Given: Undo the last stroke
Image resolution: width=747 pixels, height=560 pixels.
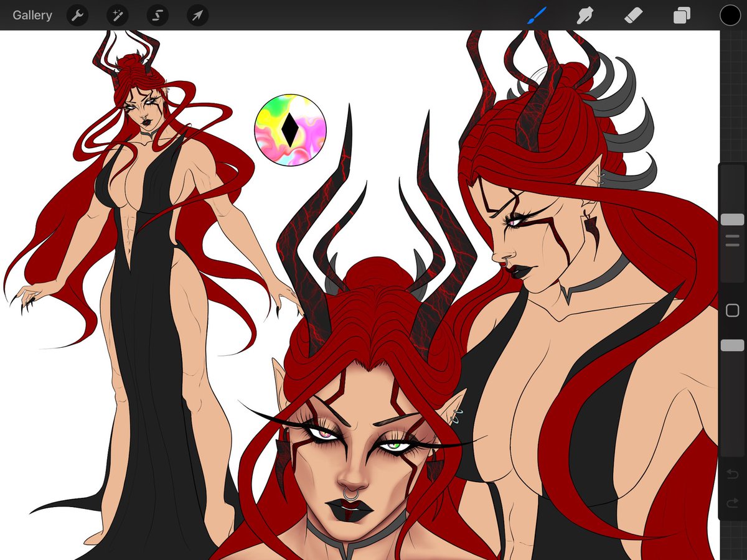Looking at the screenshot, I should click(732, 475).
